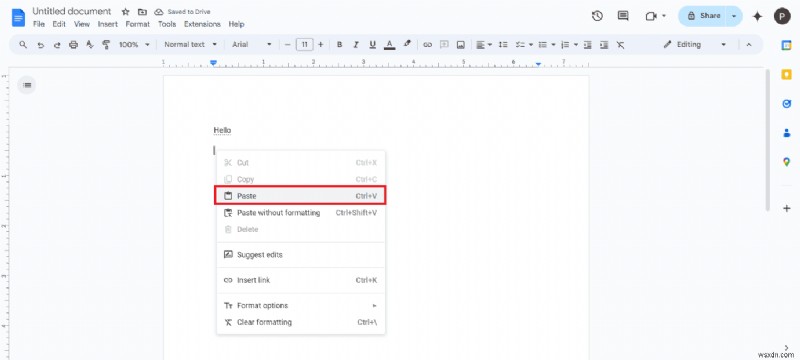This screenshot has width=800, height=360.
Task: Open Contacts in the side panel
Action: (x=786, y=133)
